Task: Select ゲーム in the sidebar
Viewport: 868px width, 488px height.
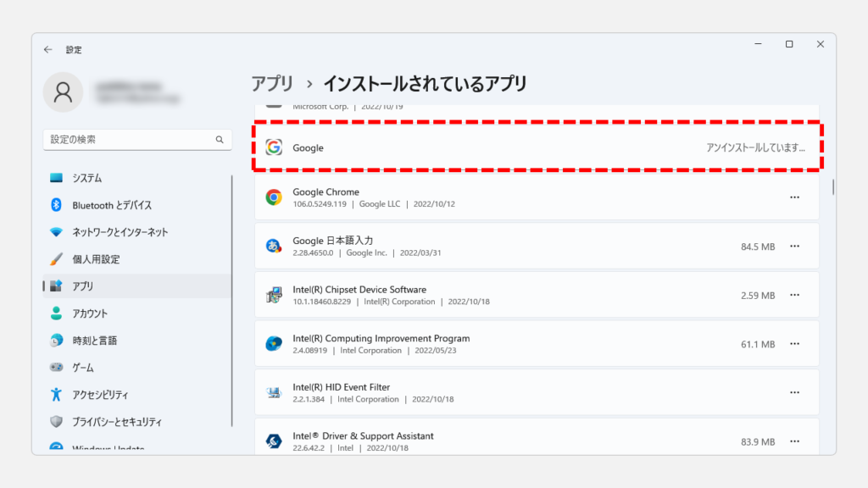Action: (x=83, y=368)
